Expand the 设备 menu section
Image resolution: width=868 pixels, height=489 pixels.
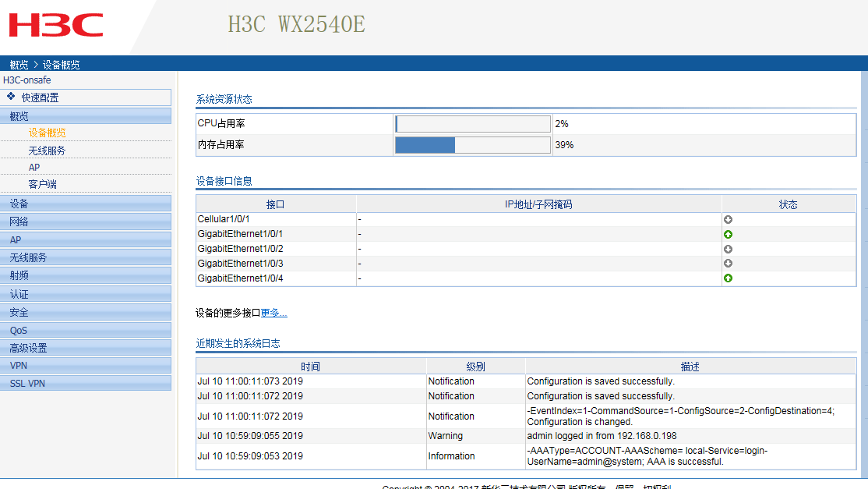(x=86, y=204)
